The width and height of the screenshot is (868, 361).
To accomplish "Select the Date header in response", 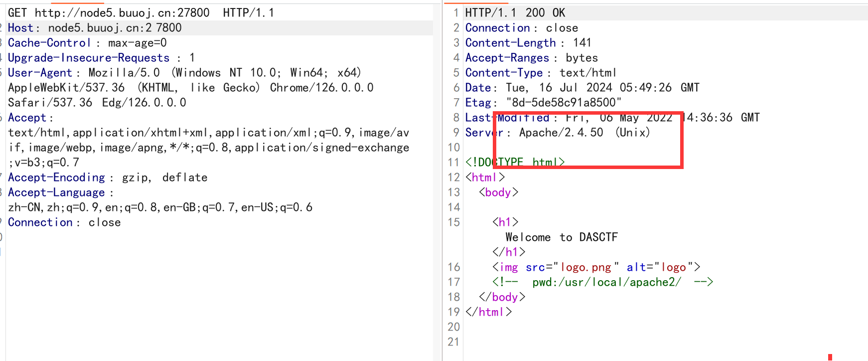I will coord(582,88).
